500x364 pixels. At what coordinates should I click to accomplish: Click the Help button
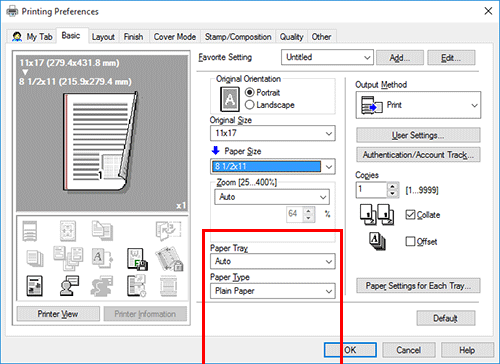467,350
